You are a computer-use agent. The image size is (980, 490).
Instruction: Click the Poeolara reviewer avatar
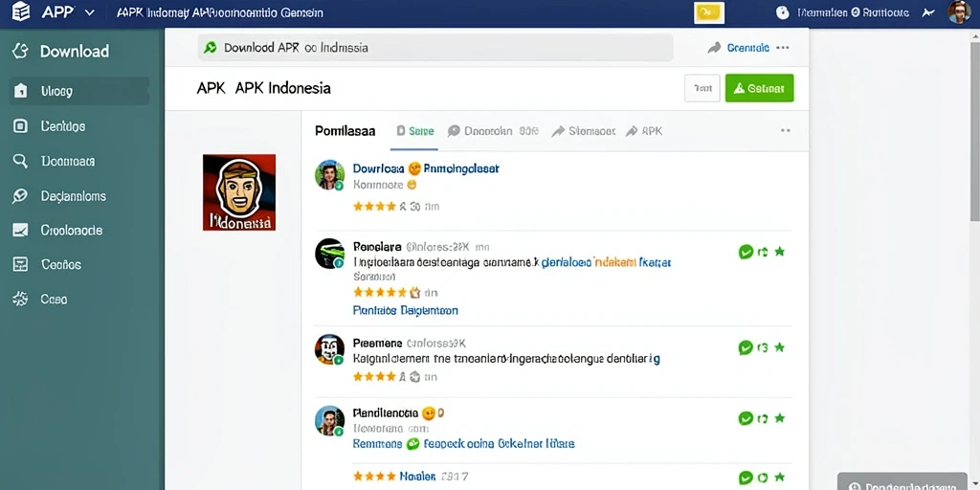point(329,254)
